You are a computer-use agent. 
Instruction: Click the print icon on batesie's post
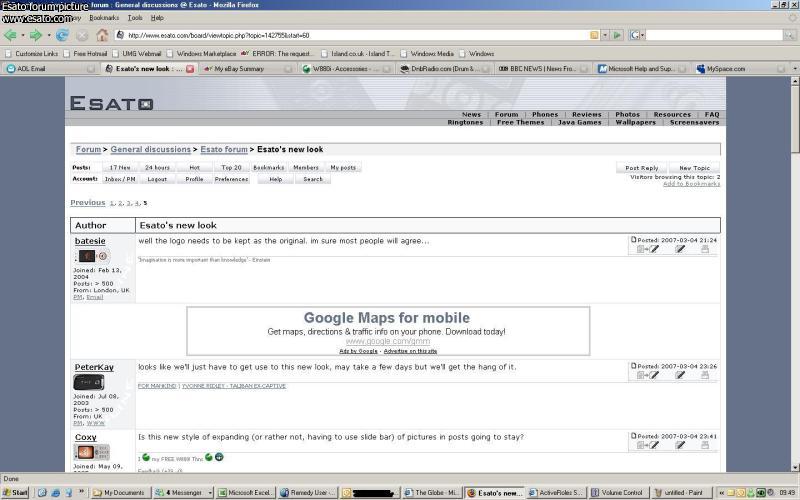(705, 249)
